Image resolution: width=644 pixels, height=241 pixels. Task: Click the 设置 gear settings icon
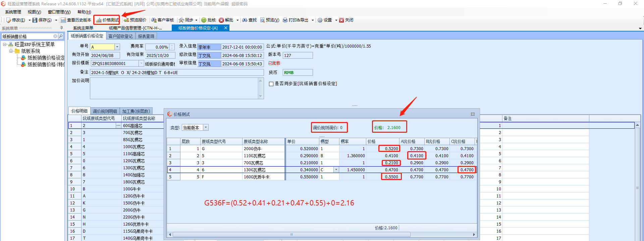click(320, 20)
